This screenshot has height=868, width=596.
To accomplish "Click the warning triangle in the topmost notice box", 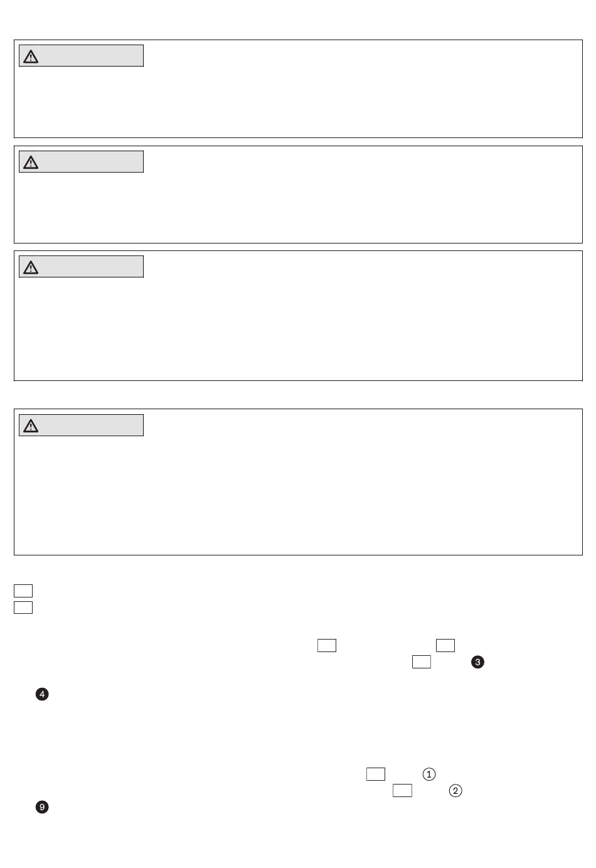I will [x=30, y=56].
